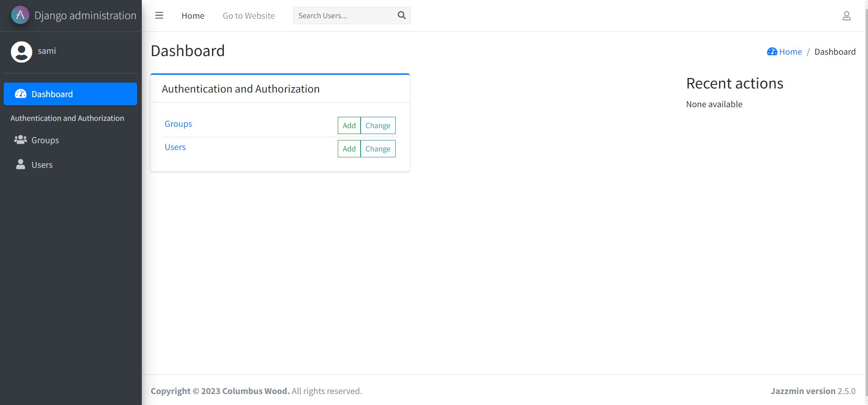Click Add button for Users
This screenshot has width=868, height=405.
[349, 149]
